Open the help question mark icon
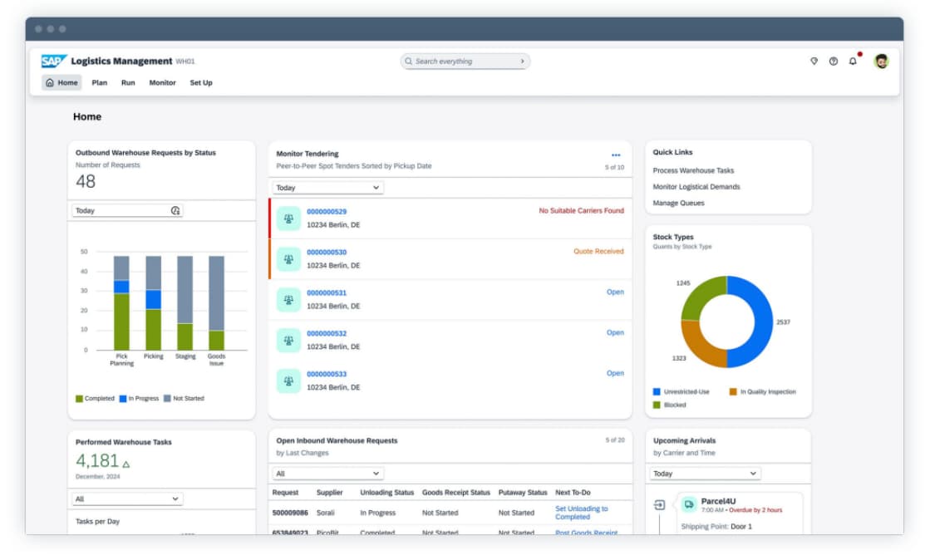 [834, 61]
